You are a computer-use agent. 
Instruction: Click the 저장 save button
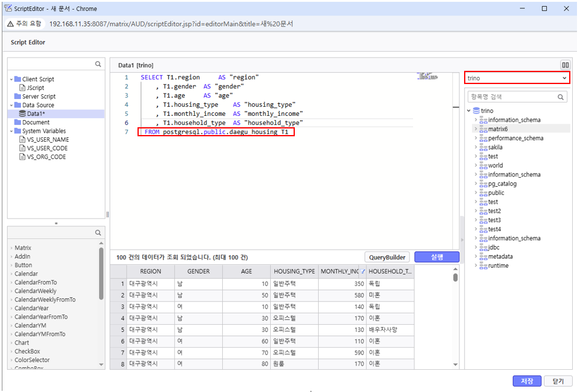(x=527, y=381)
